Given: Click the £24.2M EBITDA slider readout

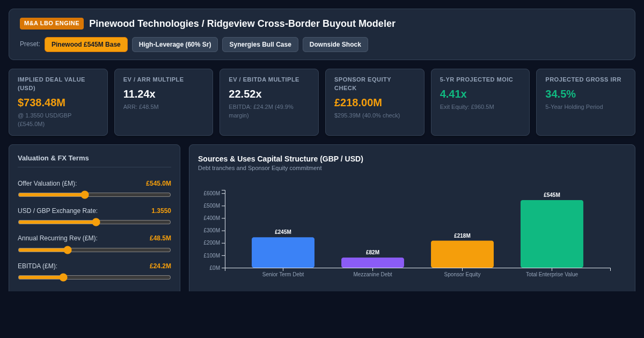Looking at the screenshot, I should tap(160, 266).
